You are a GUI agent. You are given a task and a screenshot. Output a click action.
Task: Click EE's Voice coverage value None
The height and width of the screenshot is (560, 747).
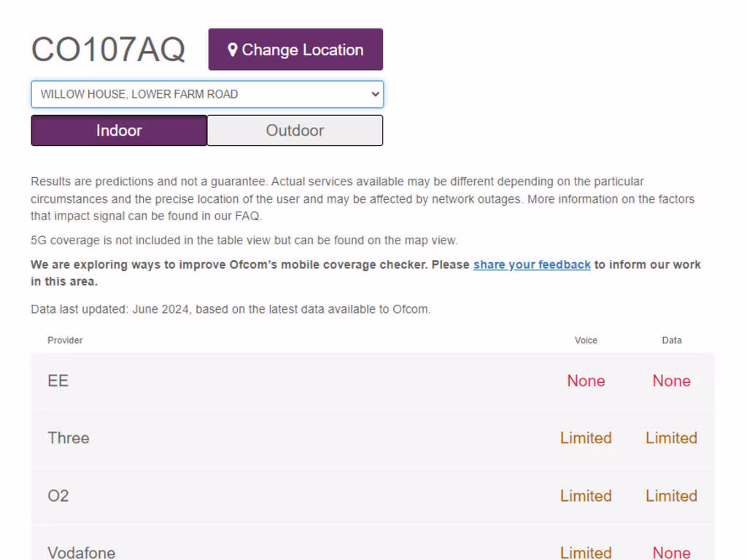click(586, 381)
